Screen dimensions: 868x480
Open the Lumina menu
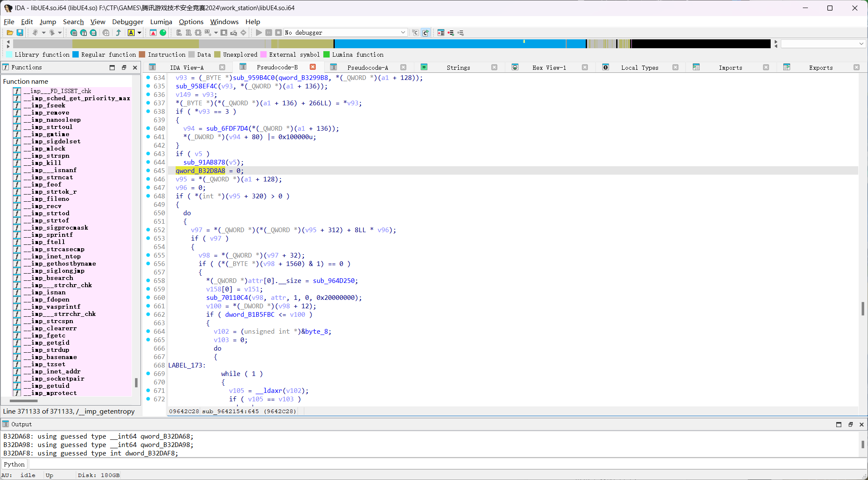[161, 22]
